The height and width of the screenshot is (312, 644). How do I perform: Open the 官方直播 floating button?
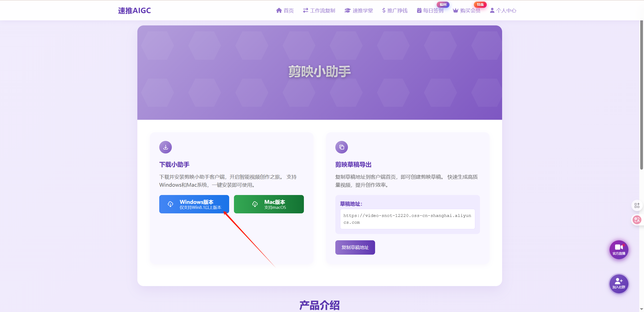click(x=619, y=250)
